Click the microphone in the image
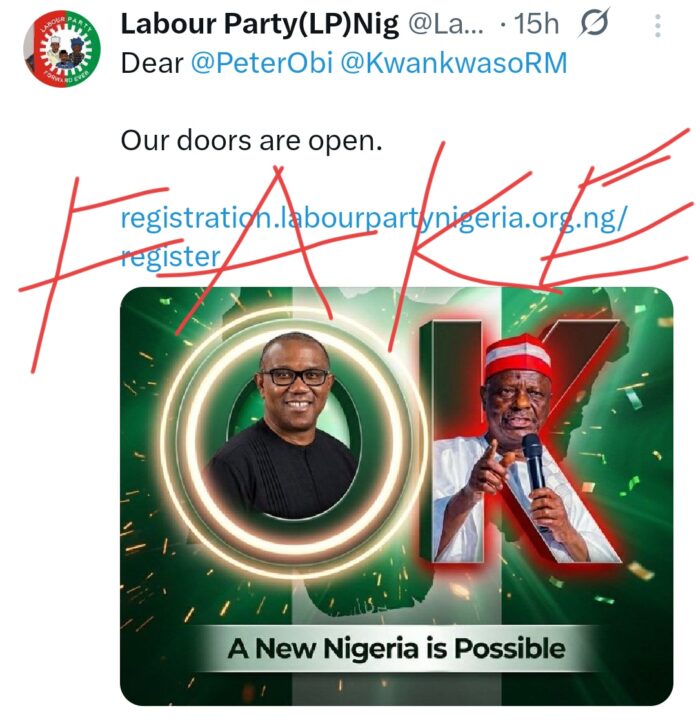 tap(534, 463)
